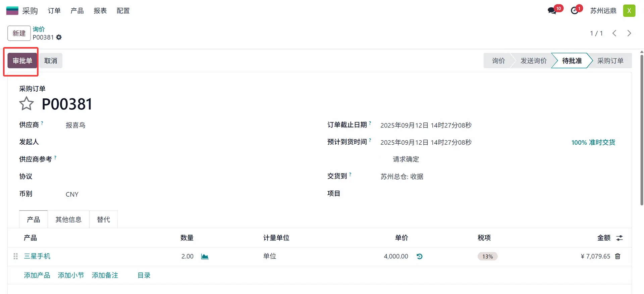Open the gear settings menu beside P00381
The image size is (644, 294).
click(x=59, y=37)
